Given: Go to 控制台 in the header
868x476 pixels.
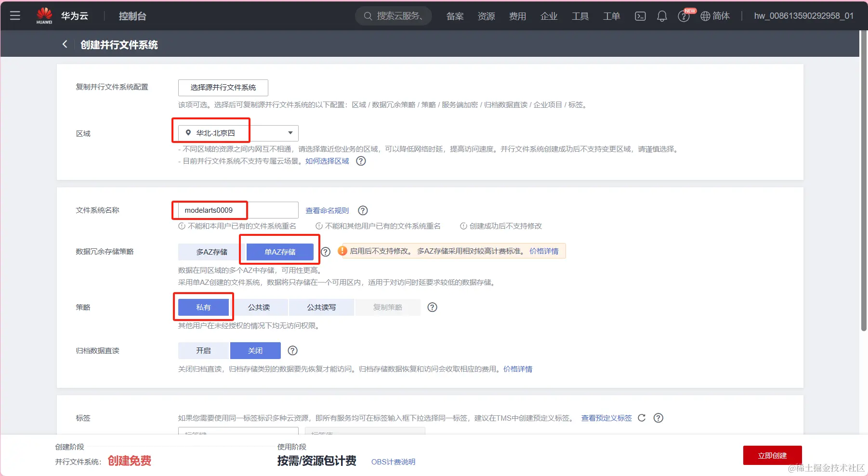Looking at the screenshot, I should (x=132, y=16).
